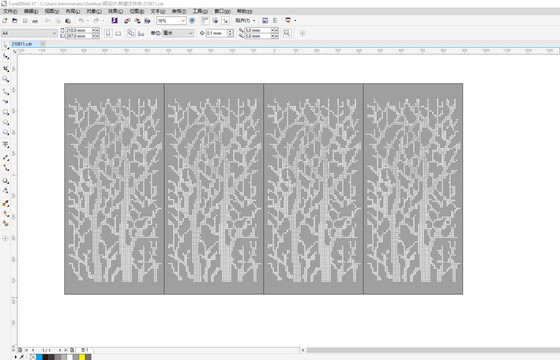The image size is (560, 360).
Task: Apply layout to Current Page toggle
Action: pos(141,33)
